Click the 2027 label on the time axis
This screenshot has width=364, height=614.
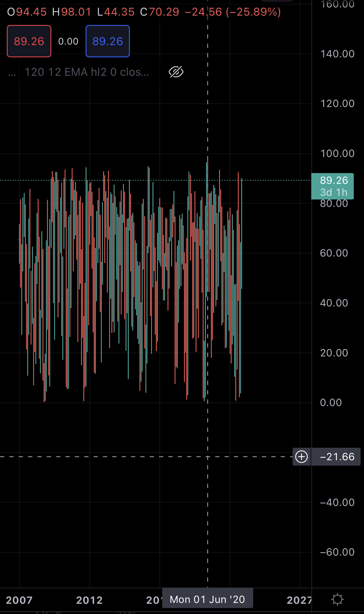click(x=299, y=600)
